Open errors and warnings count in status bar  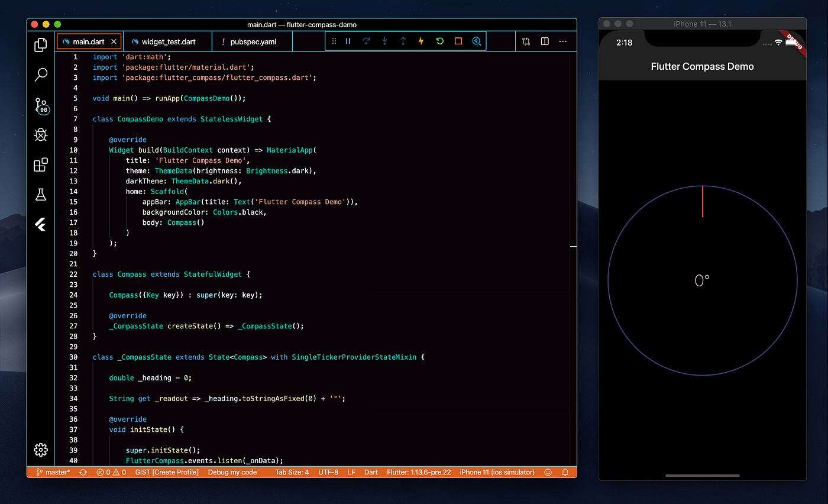pos(111,472)
